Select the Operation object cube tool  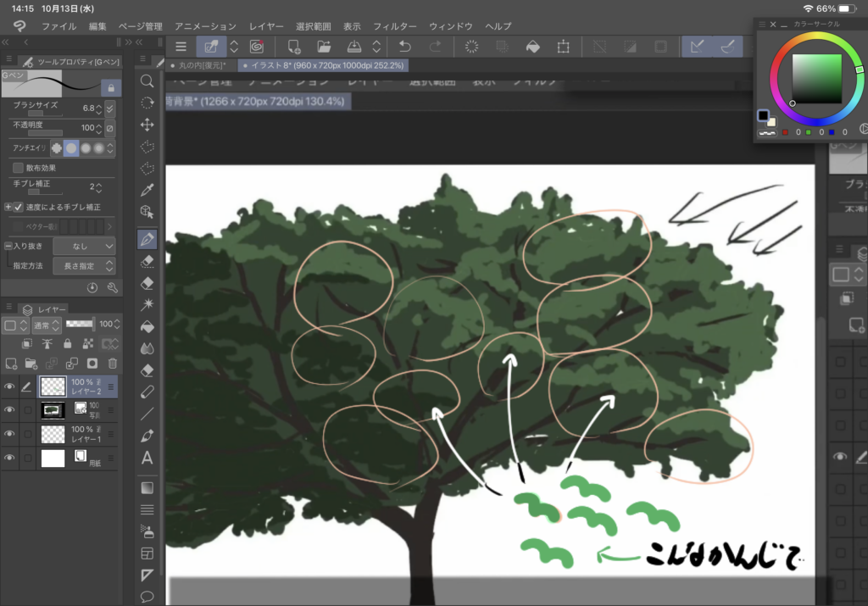point(147,211)
